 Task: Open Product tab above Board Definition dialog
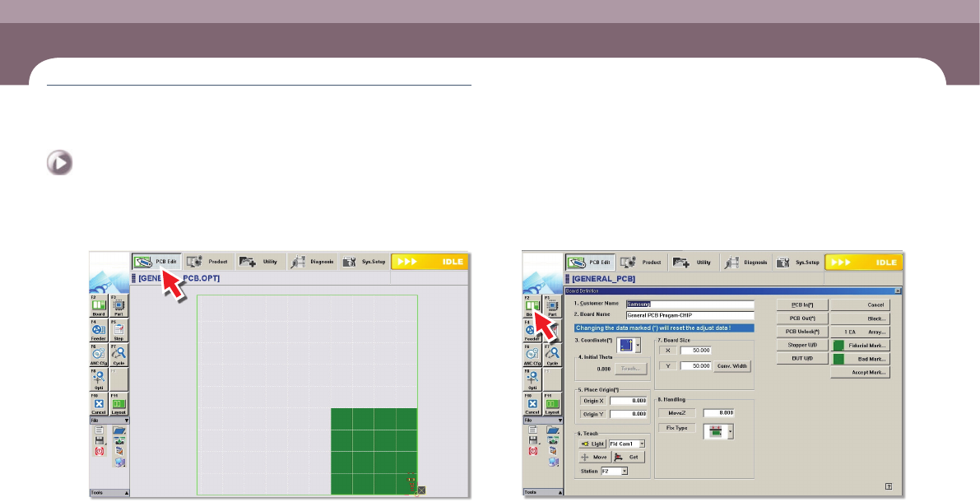tap(642, 263)
